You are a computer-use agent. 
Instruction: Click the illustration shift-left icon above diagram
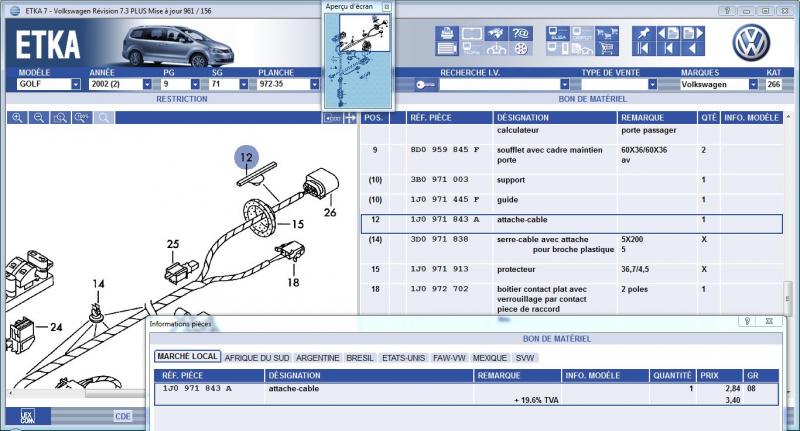(x=332, y=118)
